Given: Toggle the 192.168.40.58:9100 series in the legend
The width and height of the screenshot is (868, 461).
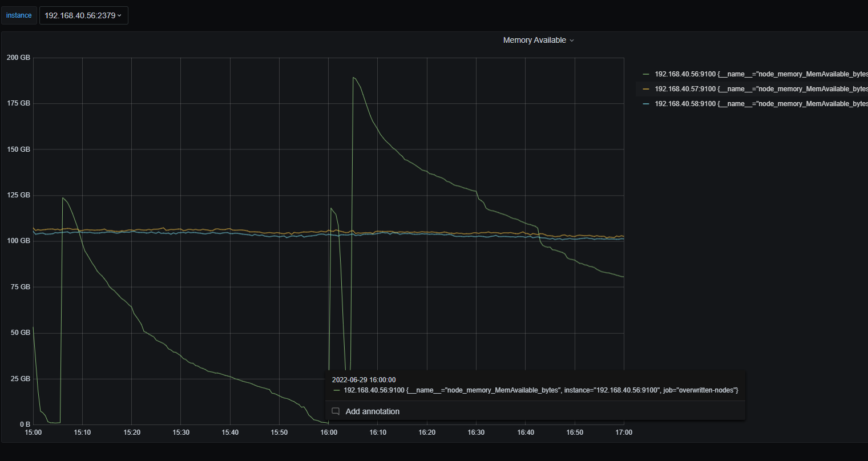Looking at the screenshot, I should pos(761,104).
